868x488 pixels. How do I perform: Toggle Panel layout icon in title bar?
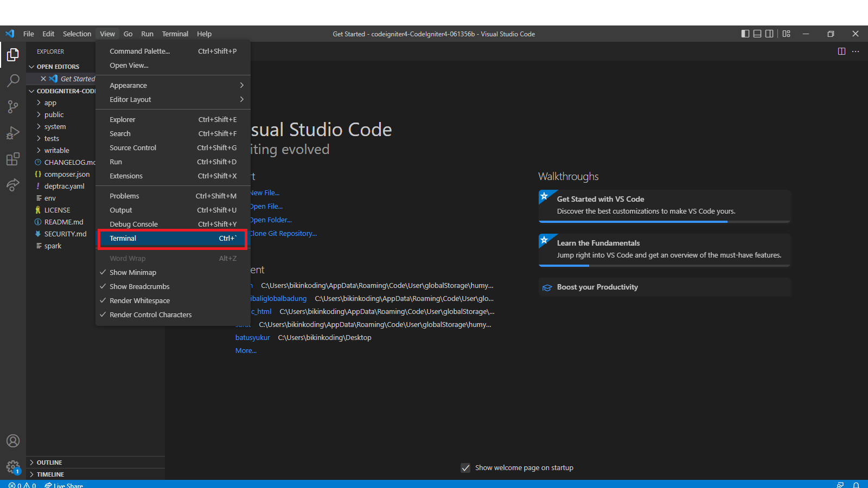pyautogui.click(x=757, y=34)
